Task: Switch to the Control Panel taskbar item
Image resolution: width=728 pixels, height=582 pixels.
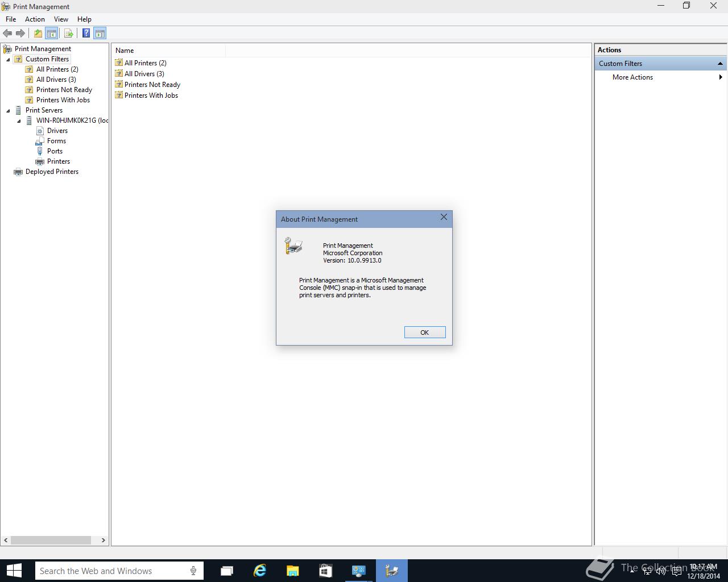Action: pyautogui.click(x=358, y=571)
